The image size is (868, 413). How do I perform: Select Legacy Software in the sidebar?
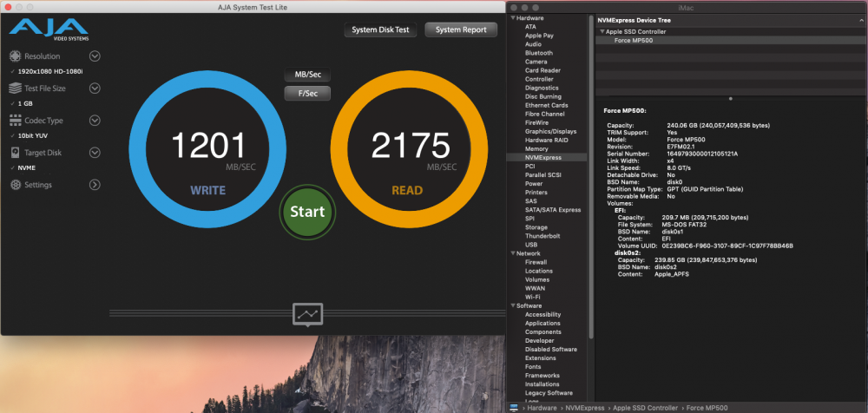(549, 393)
